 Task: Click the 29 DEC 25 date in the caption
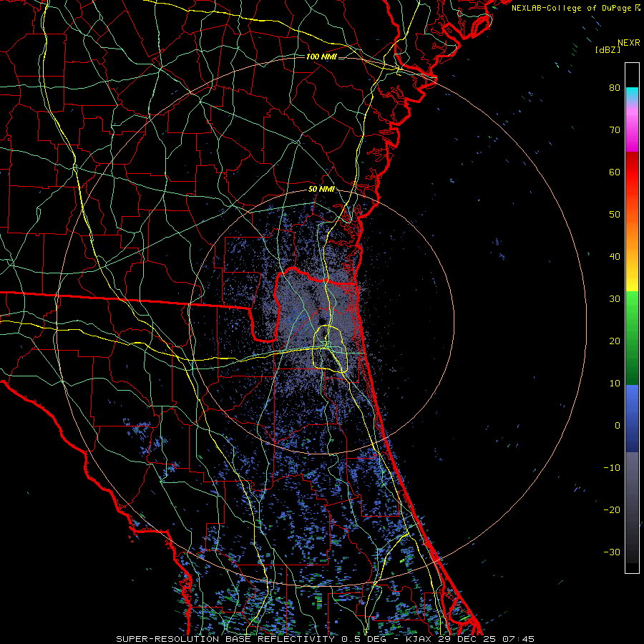click(467, 639)
